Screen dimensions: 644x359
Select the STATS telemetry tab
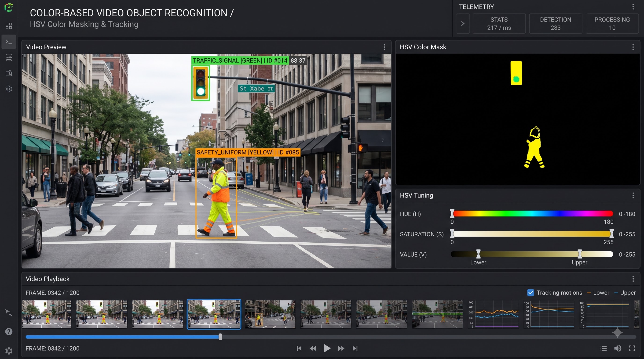[x=499, y=23]
